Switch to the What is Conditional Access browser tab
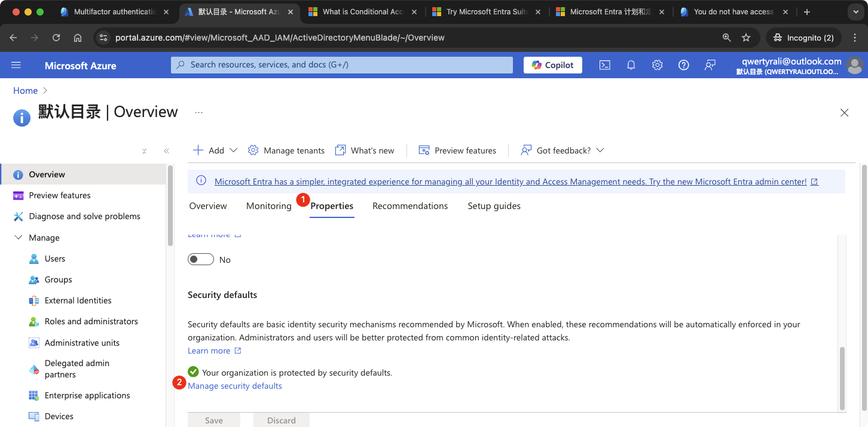Viewport: 868px width, 427px height. point(362,12)
